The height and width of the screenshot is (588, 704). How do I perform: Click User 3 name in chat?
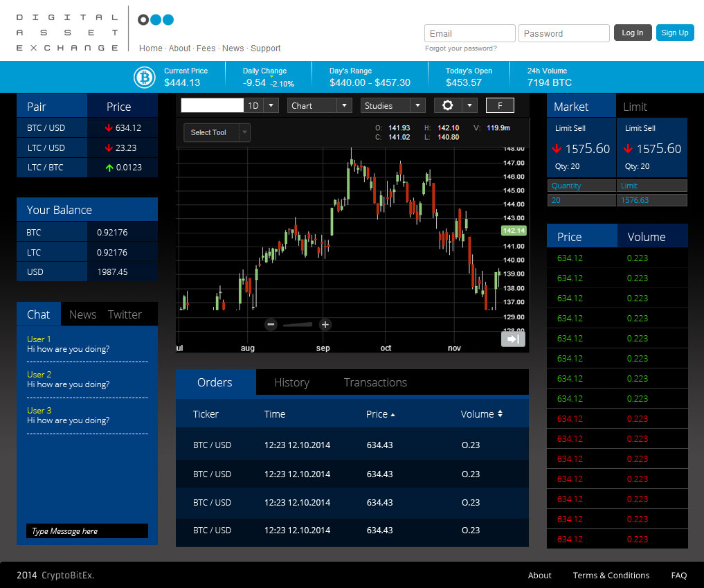[x=39, y=411]
